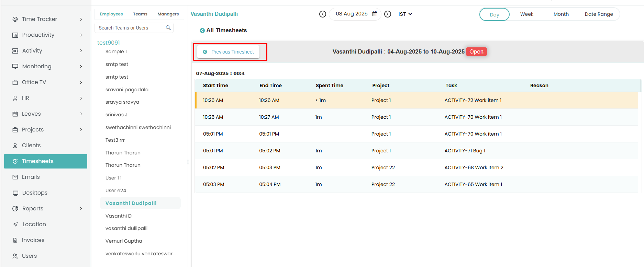This screenshot has width=644, height=267.
Task: Expand the Time Tracker menu chevron
Action: pos(81,19)
